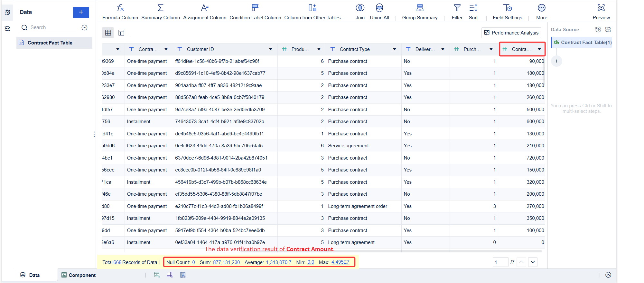Click the Max value 4.495E7 link
The height and width of the screenshot is (283, 644).
(340, 262)
